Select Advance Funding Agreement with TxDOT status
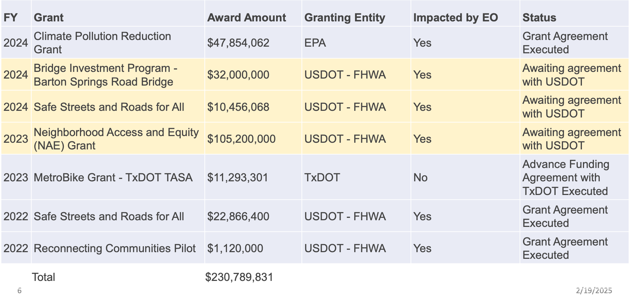The image size is (644, 296). [565, 177]
